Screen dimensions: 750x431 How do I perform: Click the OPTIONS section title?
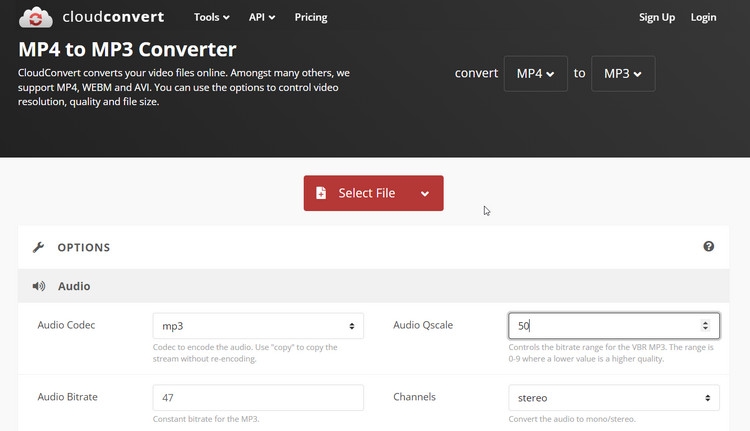pyautogui.click(x=84, y=247)
